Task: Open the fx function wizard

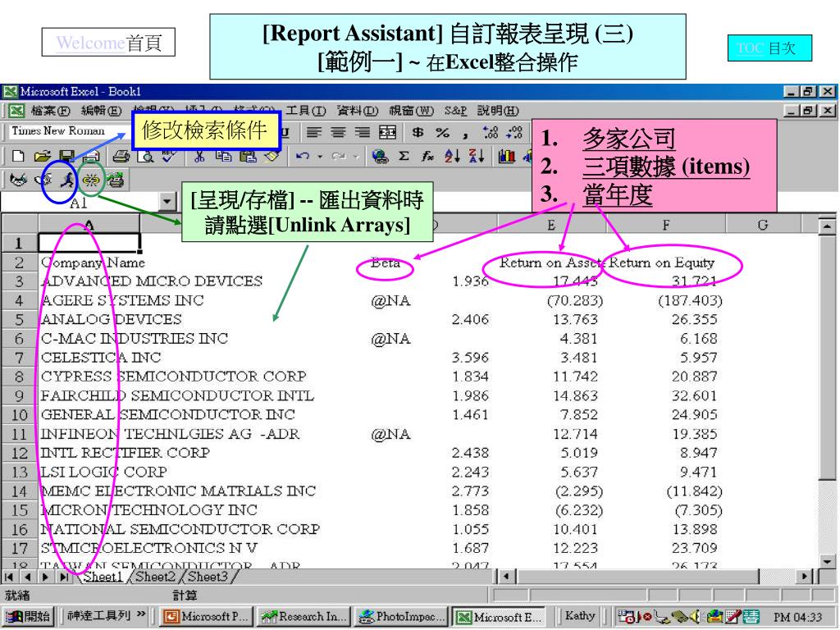Action: [427, 156]
